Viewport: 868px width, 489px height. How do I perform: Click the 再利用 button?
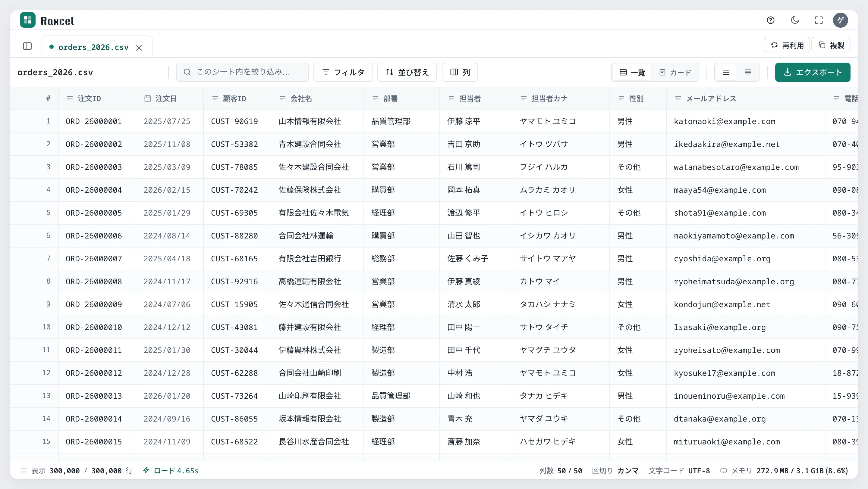point(787,45)
